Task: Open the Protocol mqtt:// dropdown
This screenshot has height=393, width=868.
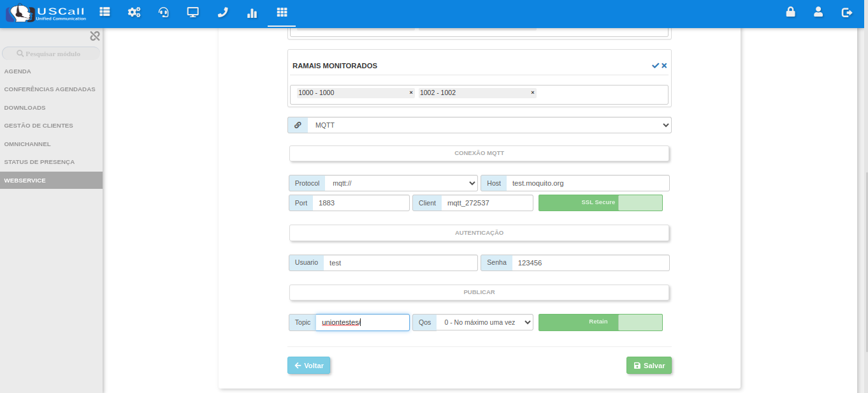Action: [x=401, y=183]
